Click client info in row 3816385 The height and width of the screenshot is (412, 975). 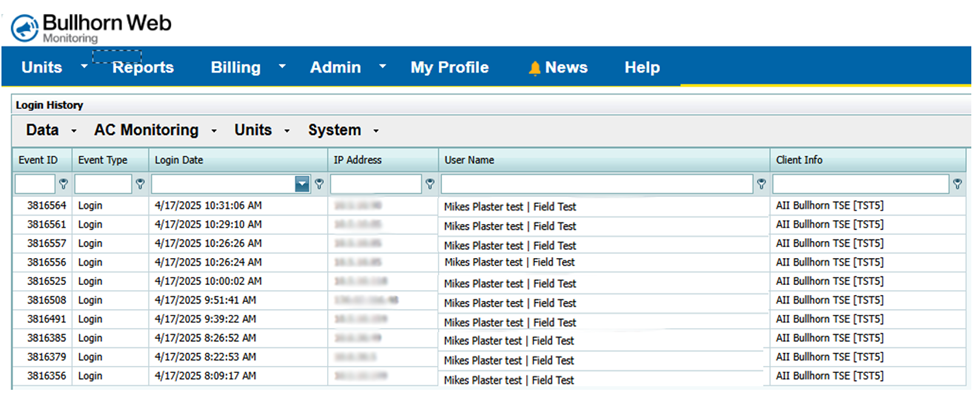[x=829, y=338]
